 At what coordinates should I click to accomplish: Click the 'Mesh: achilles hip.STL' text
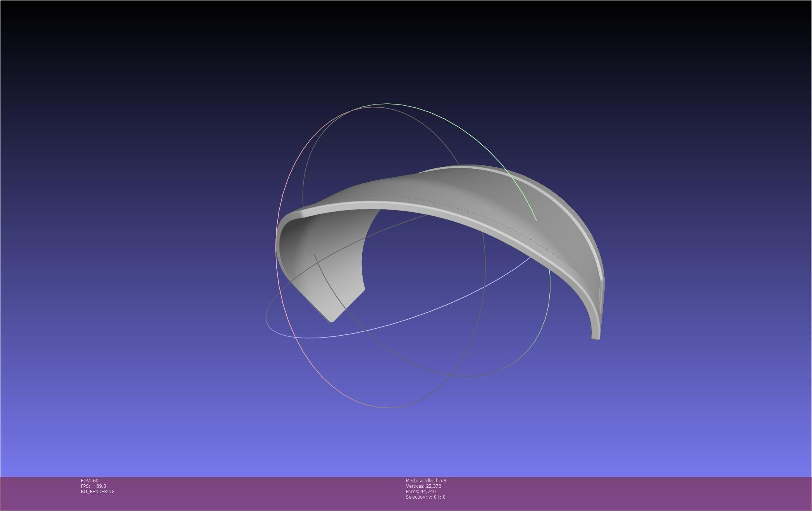[x=429, y=481]
